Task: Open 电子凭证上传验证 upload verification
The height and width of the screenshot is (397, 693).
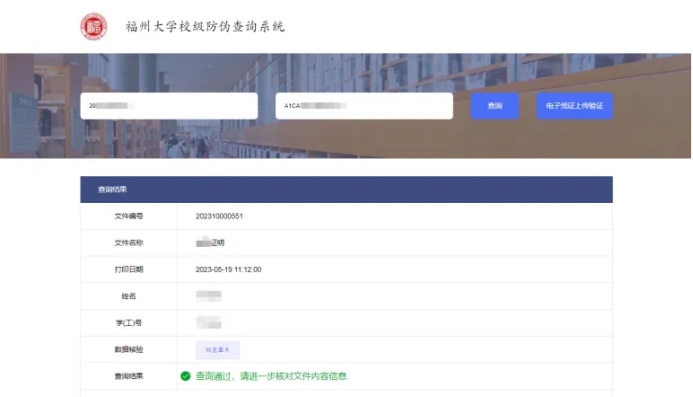Action: [x=575, y=106]
